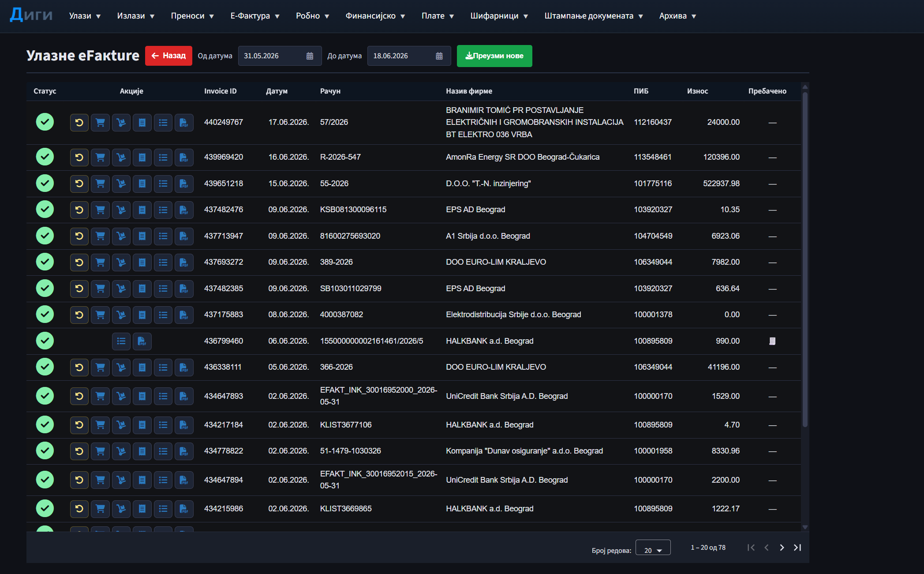Screen dimensions: 924x574
Task: Expand the Архива dropdown
Action: tap(678, 16)
